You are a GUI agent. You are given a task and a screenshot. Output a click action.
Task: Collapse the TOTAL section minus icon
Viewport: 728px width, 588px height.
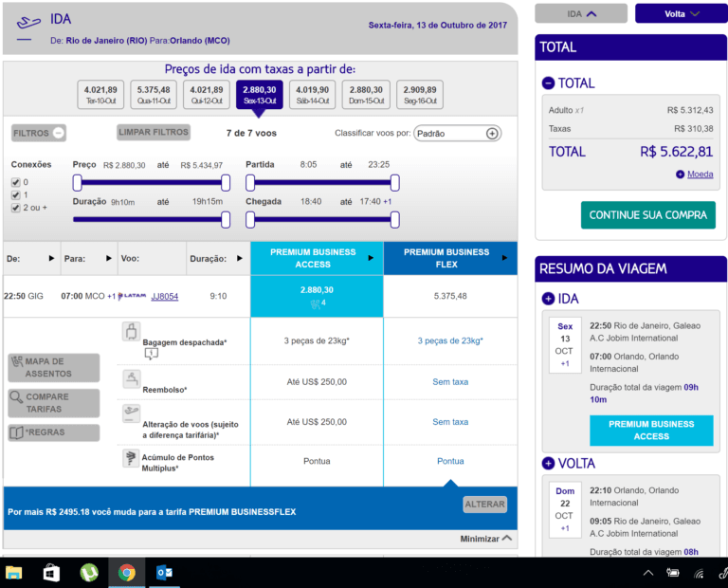pyautogui.click(x=548, y=83)
